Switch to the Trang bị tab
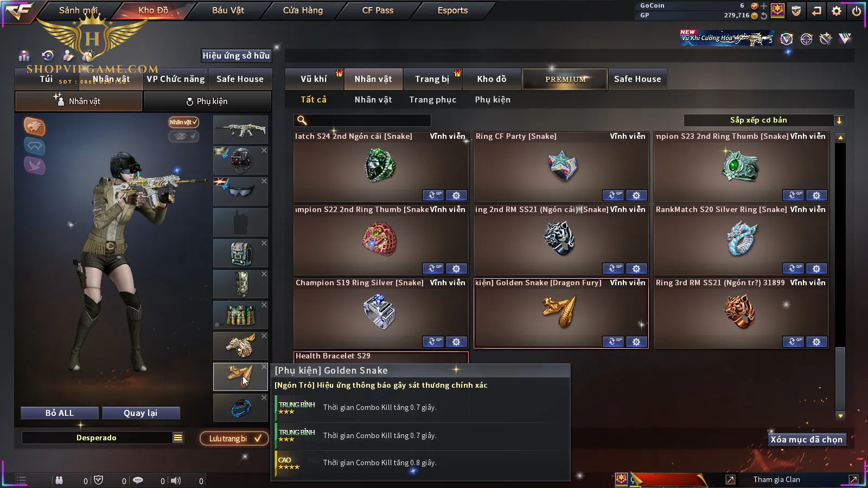 [432, 79]
